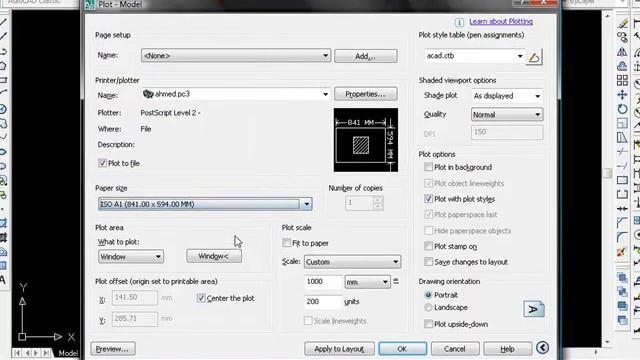This screenshot has width=640, height=360.
Task: Select the Scale tool in Modify toolbar
Action: click(622, 123)
